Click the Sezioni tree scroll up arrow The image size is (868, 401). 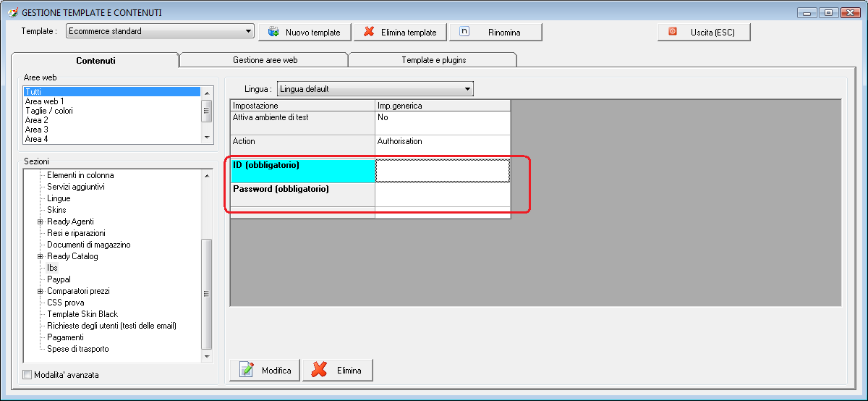coord(206,176)
